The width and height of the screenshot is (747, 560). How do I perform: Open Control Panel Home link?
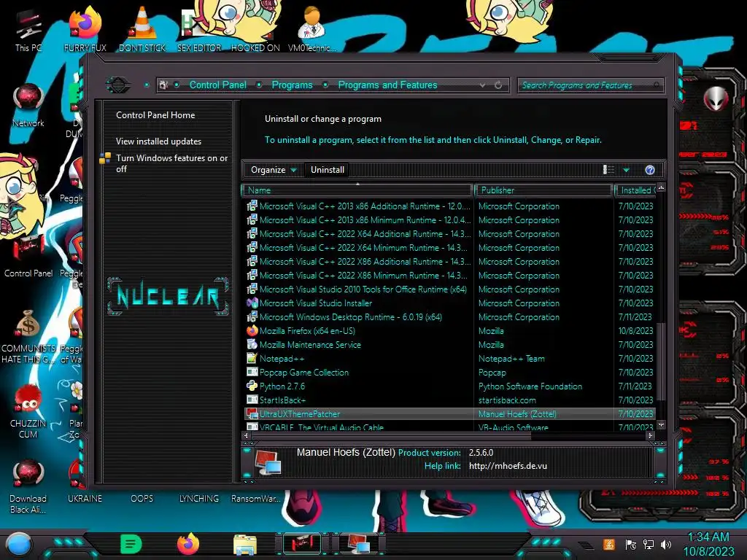pyautogui.click(x=155, y=115)
